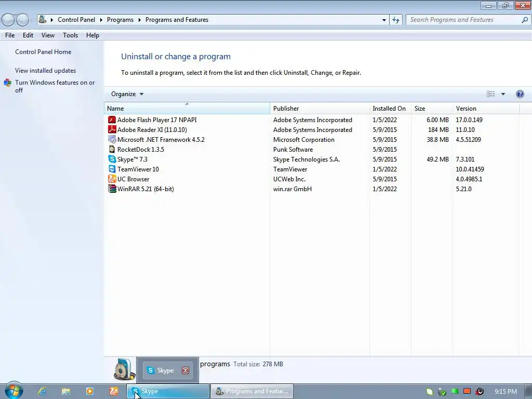The width and height of the screenshot is (532, 399).
Task: Open the address bar history dropdown
Action: (x=384, y=20)
